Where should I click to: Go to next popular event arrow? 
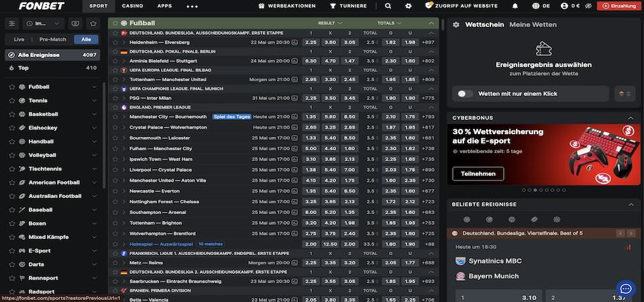[631, 234]
